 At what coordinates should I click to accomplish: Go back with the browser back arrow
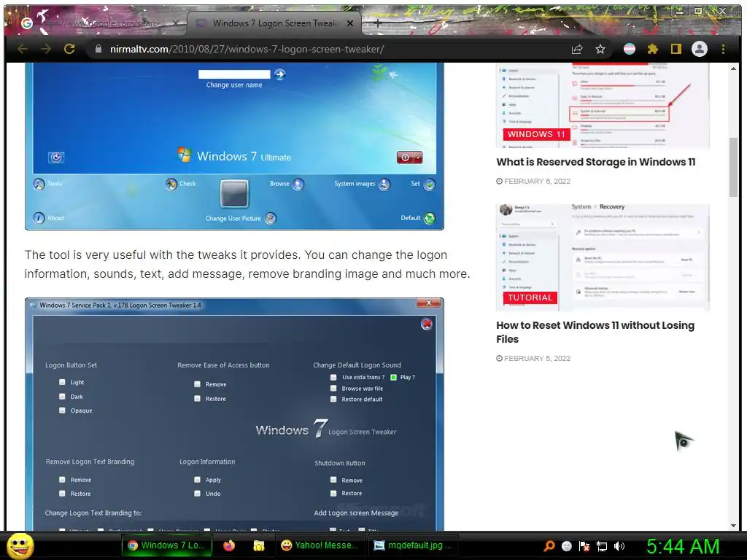pyautogui.click(x=23, y=49)
